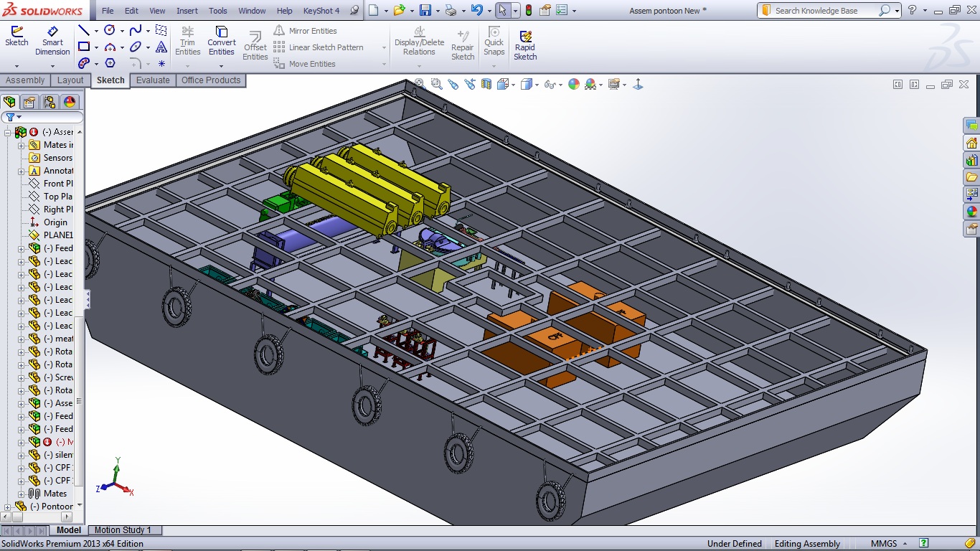Open the Motion Study 1 tab
The width and height of the screenshot is (980, 551).
click(123, 530)
